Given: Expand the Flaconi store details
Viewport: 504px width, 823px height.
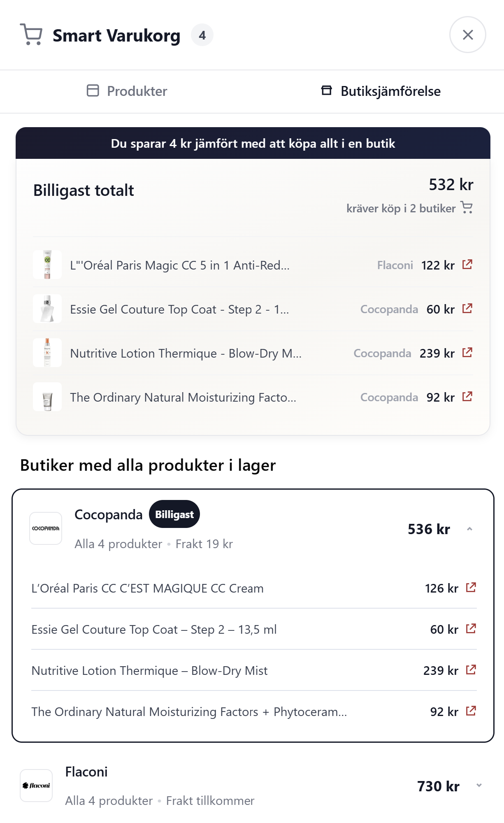Looking at the screenshot, I should [x=479, y=786].
